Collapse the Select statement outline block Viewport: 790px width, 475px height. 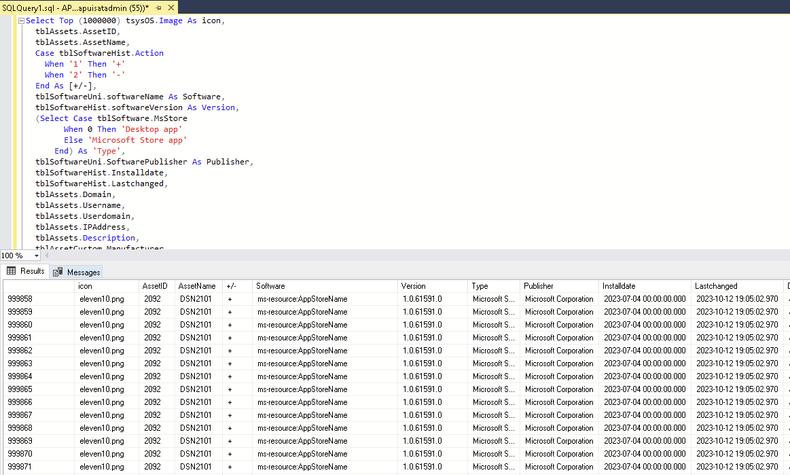click(20, 20)
